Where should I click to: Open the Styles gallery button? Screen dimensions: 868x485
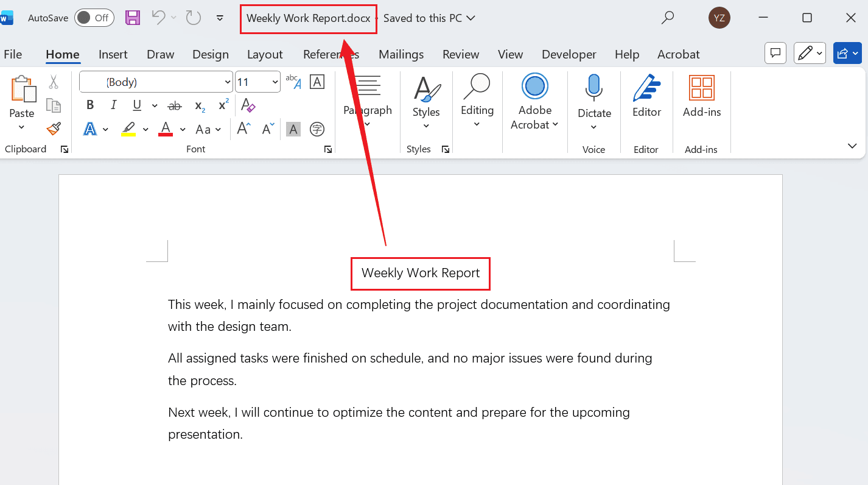pos(426,101)
